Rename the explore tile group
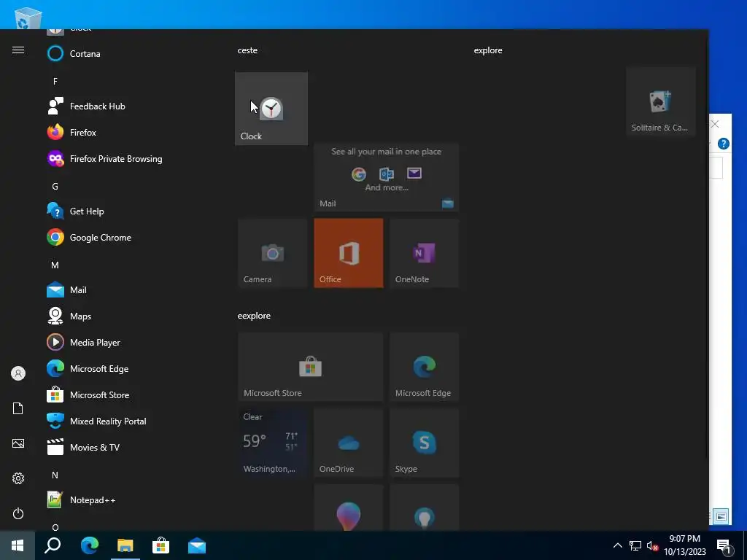The height and width of the screenshot is (560, 747). pos(488,50)
